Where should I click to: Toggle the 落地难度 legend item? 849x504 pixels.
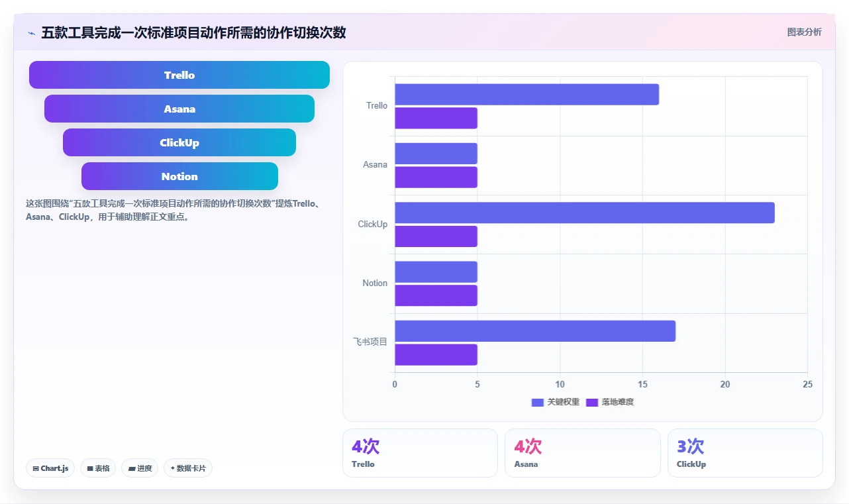pyautogui.click(x=610, y=402)
